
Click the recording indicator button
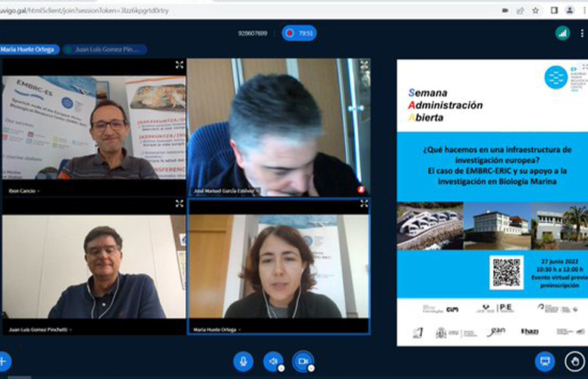click(299, 33)
